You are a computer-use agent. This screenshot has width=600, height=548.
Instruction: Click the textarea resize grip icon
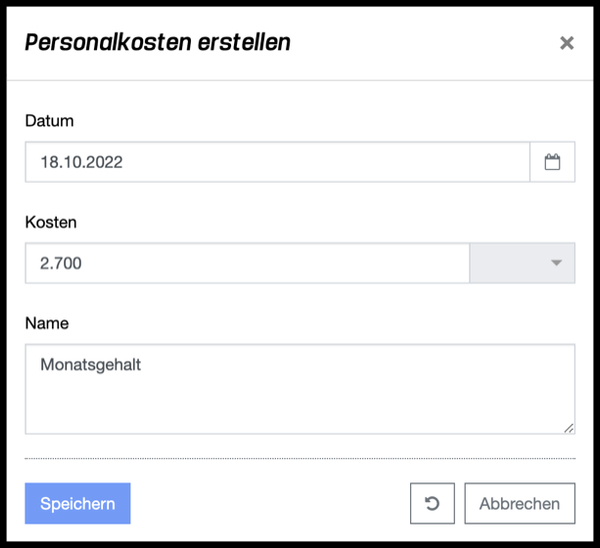pos(569,428)
